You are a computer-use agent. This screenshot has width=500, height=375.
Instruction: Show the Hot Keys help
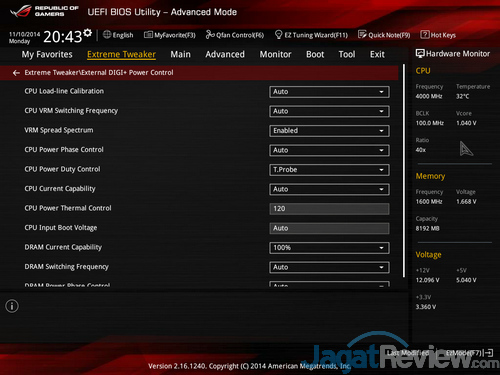pos(438,35)
